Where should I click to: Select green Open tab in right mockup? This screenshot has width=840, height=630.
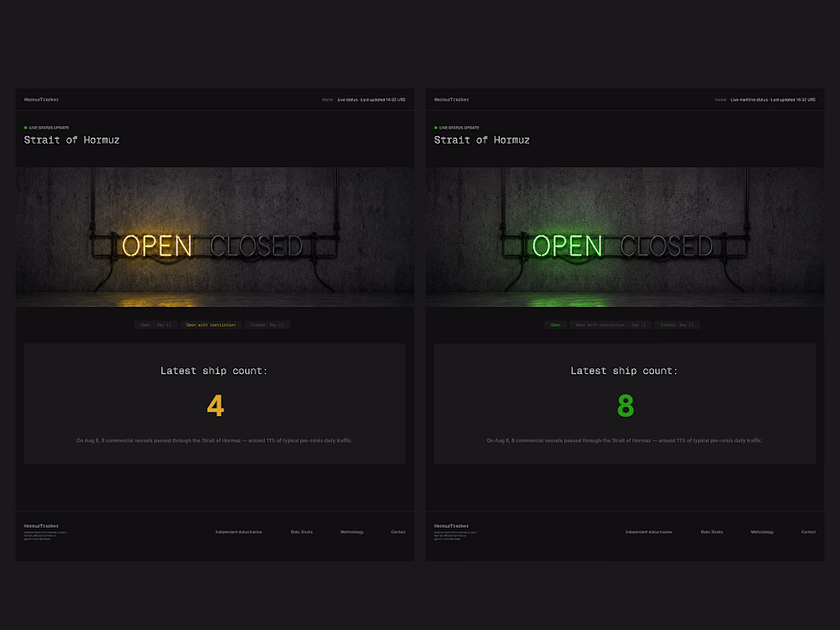point(555,325)
